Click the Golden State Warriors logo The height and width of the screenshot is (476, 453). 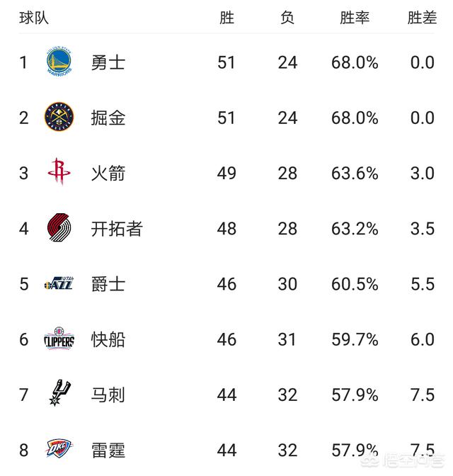coord(59,62)
